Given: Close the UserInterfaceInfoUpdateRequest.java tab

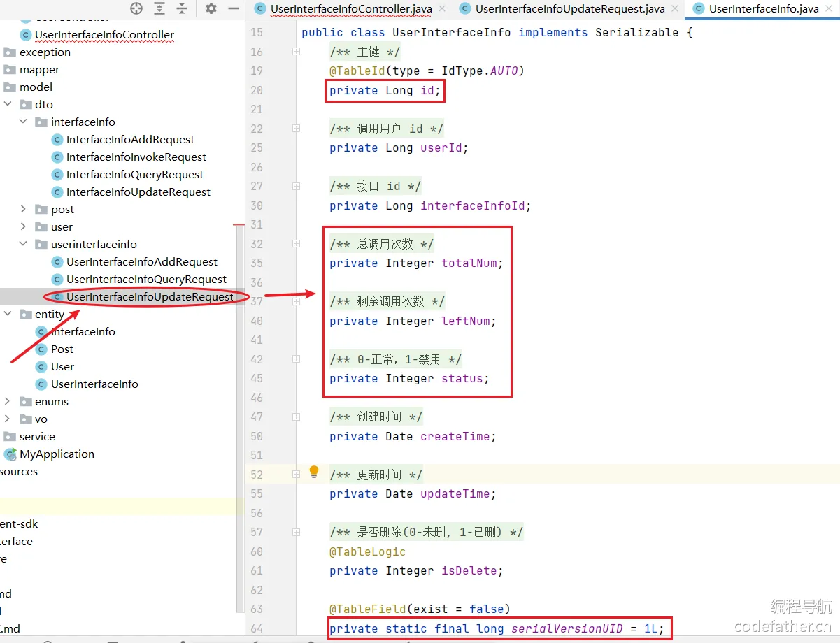Looking at the screenshot, I should coord(674,9).
